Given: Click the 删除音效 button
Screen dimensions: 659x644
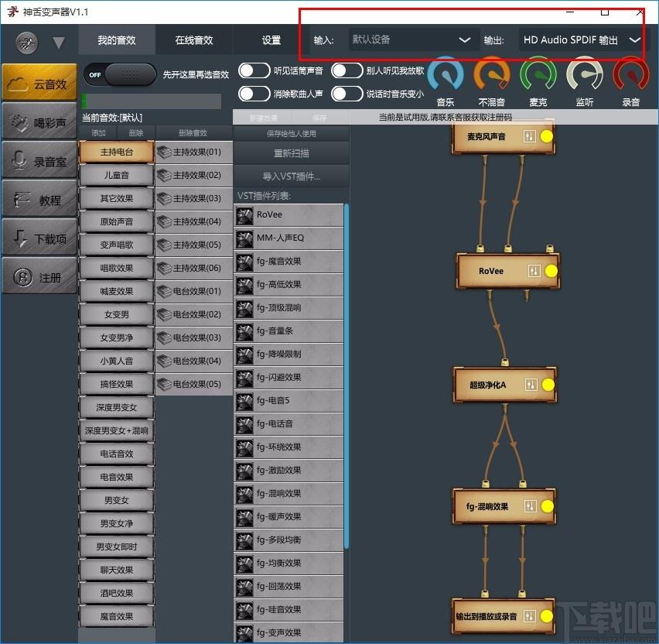Looking at the screenshot, I should [x=193, y=133].
